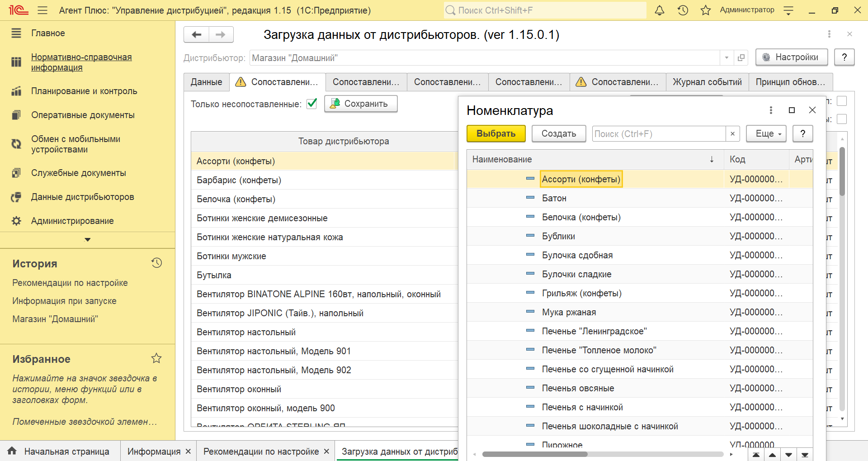Click the history icon beside История

157,263
